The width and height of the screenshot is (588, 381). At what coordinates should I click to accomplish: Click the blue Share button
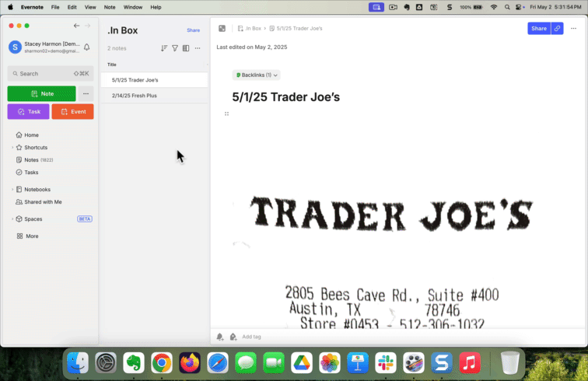click(x=539, y=29)
